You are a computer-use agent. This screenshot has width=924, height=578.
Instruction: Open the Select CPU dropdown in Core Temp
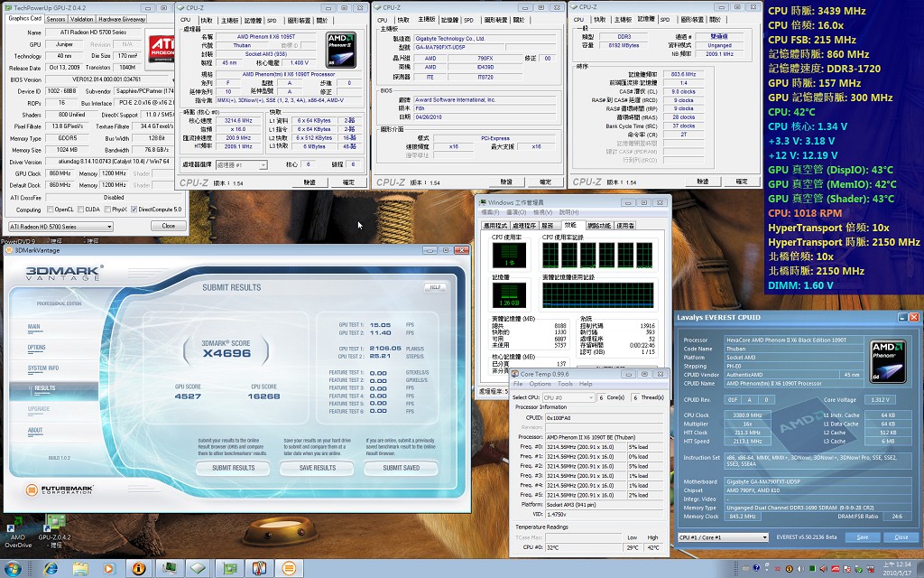[568, 397]
